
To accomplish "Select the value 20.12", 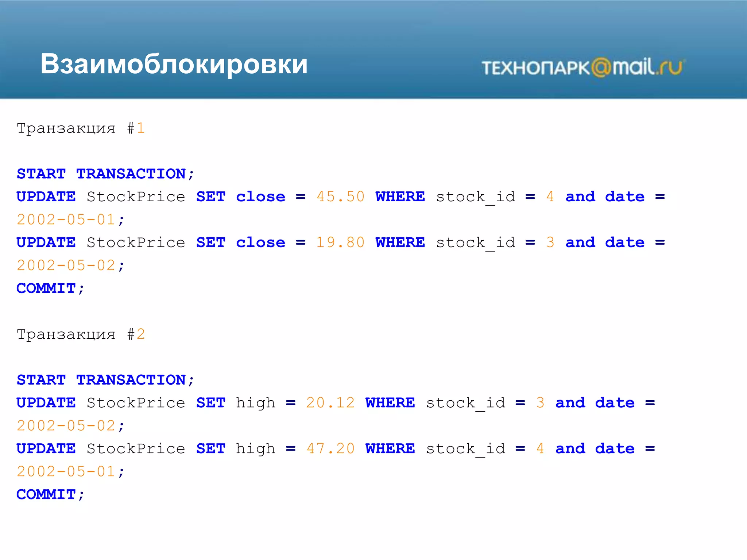I will point(330,403).
